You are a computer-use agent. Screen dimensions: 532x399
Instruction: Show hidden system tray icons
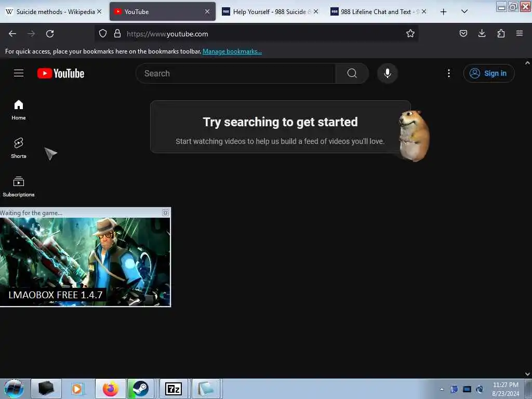[x=442, y=389]
